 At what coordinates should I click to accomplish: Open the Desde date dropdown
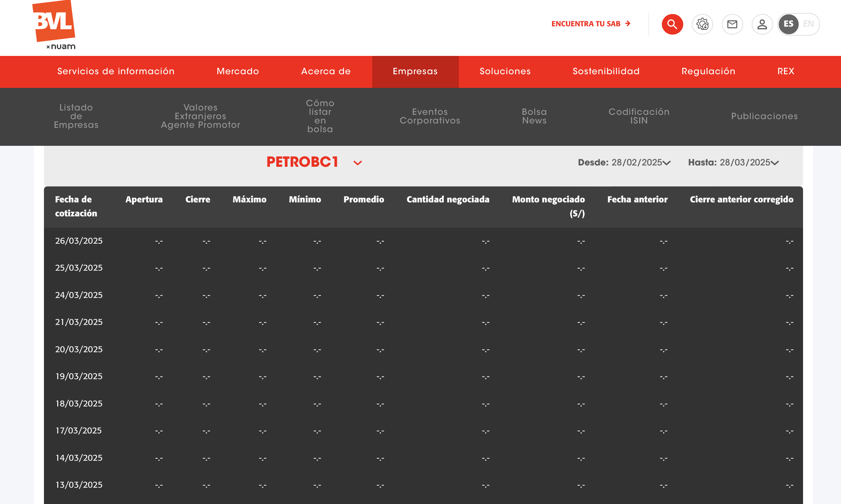667,163
